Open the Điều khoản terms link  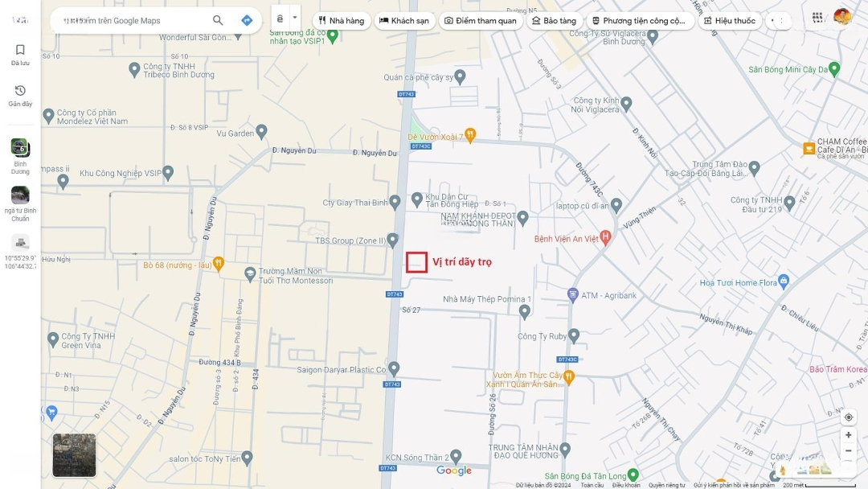pos(626,485)
